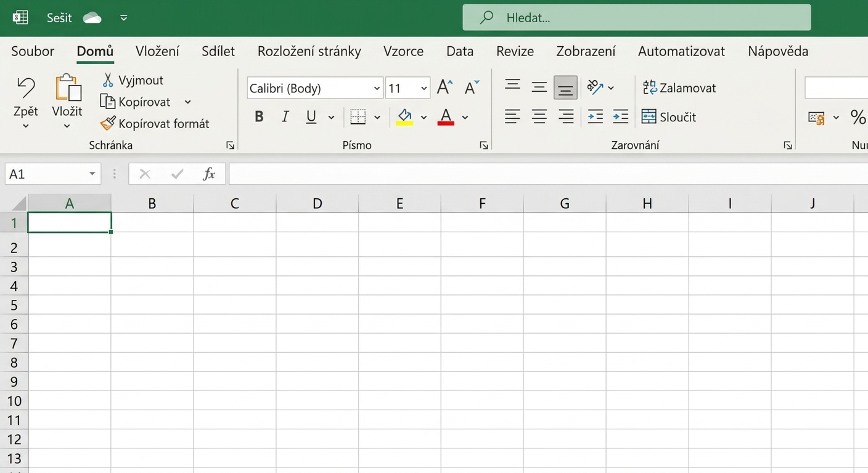Screen dimensions: 868x473
Task: Select row 5 header
Action: [14, 305]
